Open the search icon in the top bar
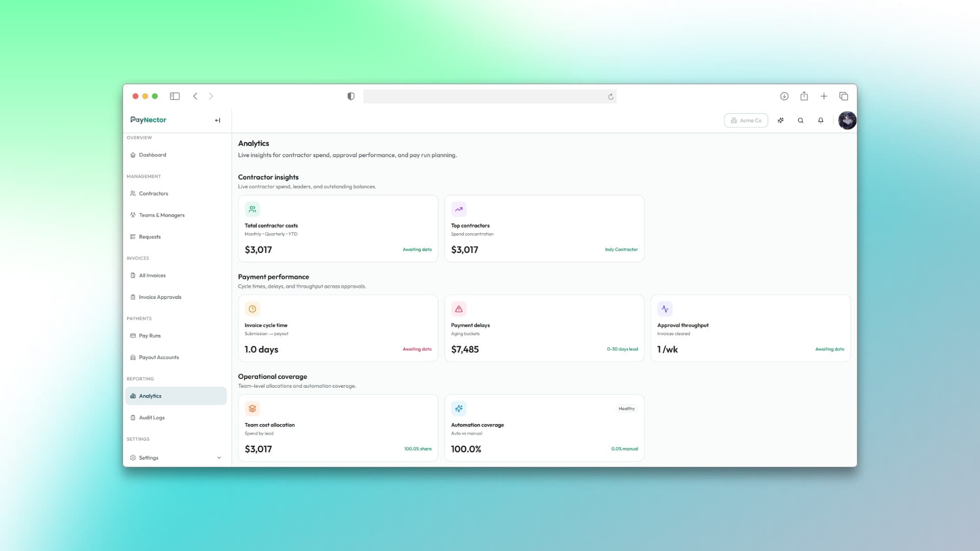980x551 pixels. [x=800, y=120]
